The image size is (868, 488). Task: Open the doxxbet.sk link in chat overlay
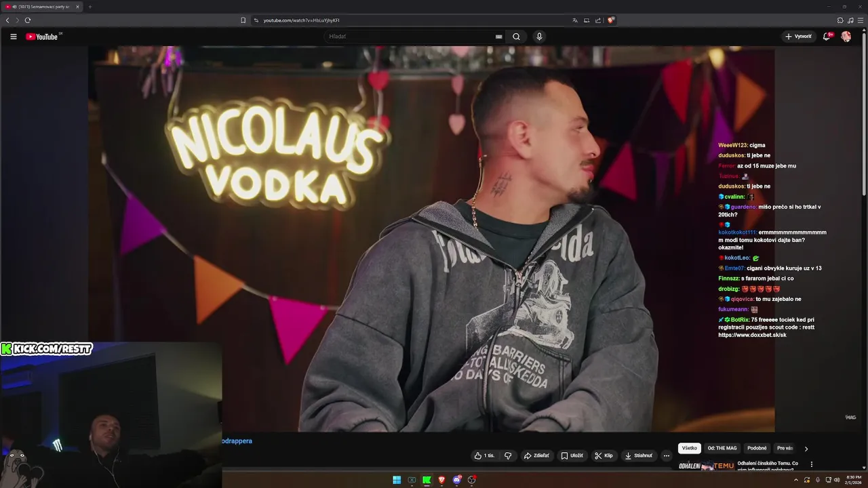(753, 335)
